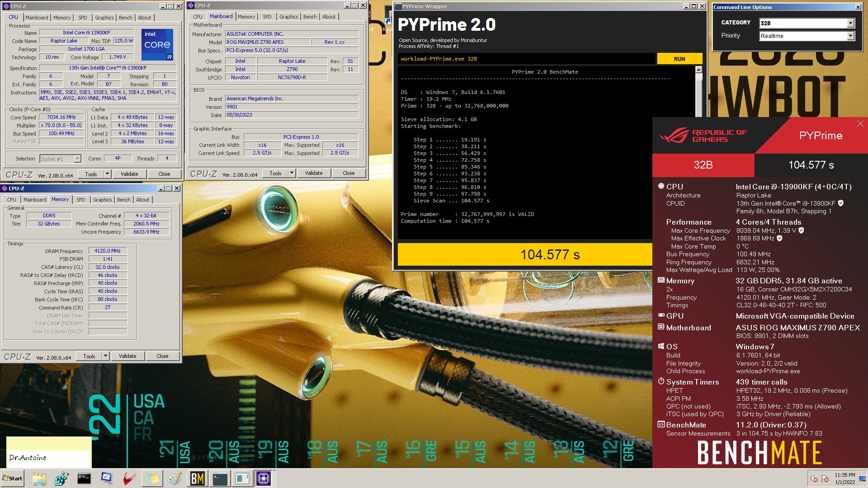Click the dark terminal prompt taskbar icon
This screenshot has width=868, height=488.
(x=220, y=479)
